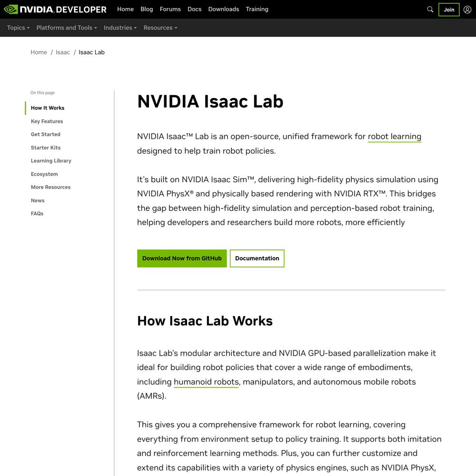
Task: Click the NVIDIA Isaac Lab page title
Action: (x=210, y=101)
